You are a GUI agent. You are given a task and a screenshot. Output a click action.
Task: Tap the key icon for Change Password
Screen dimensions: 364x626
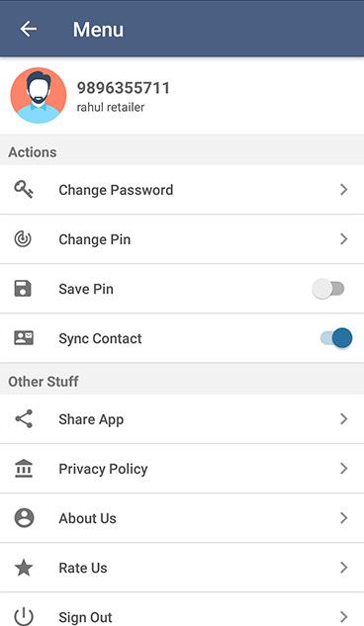click(24, 189)
